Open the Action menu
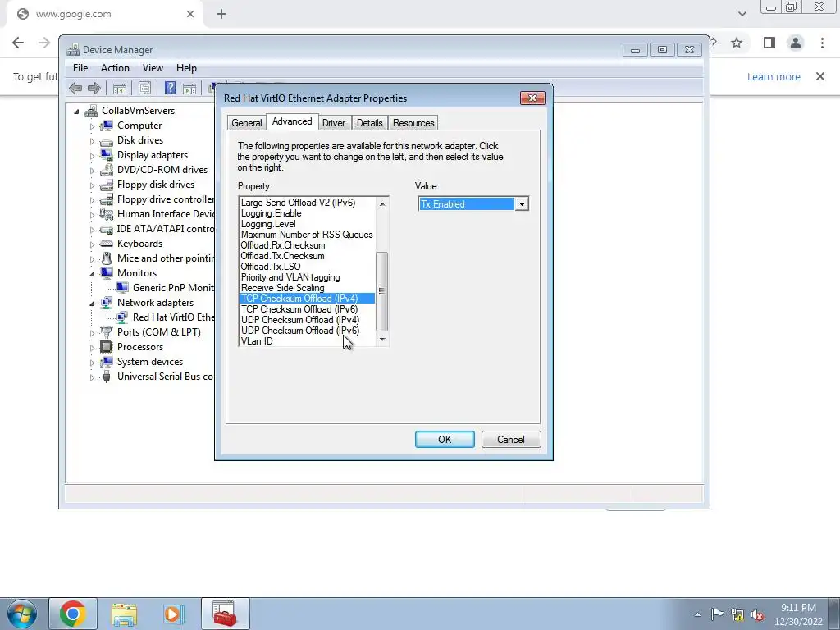 [x=115, y=68]
